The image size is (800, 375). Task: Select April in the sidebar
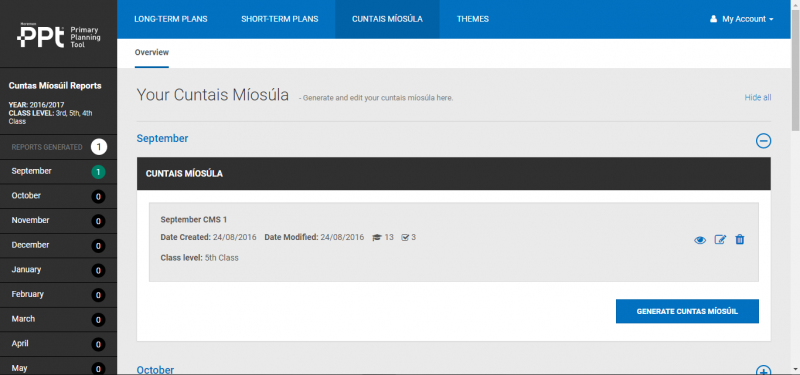click(58, 344)
